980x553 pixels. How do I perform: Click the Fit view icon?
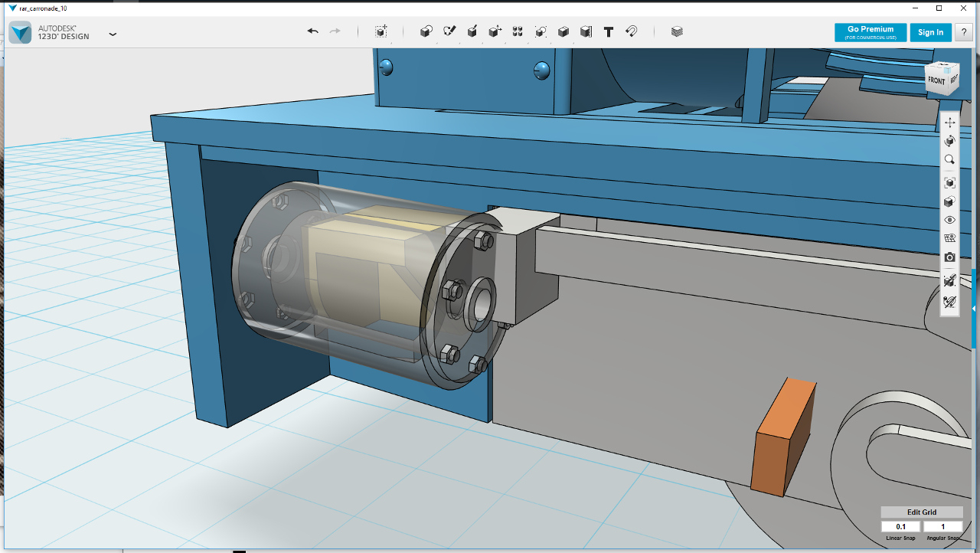tap(950, 183)
